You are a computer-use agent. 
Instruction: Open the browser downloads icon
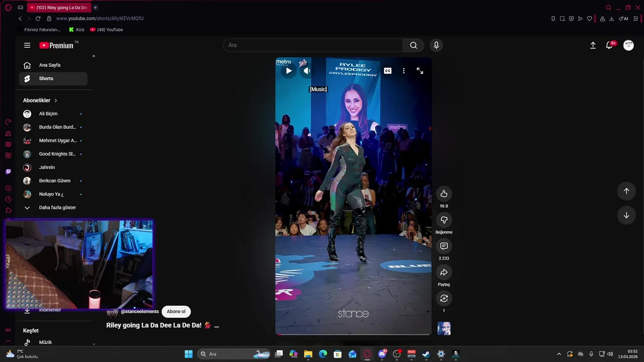[611, 19]
